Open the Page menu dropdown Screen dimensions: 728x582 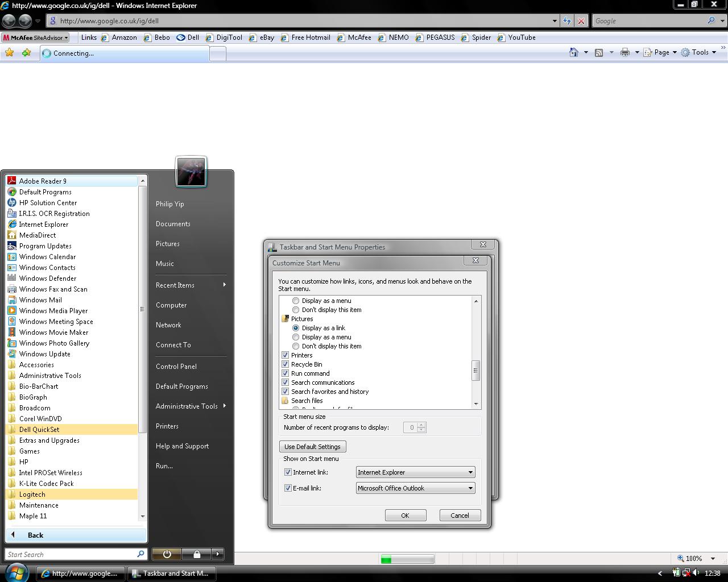click(x=661, y=52)
